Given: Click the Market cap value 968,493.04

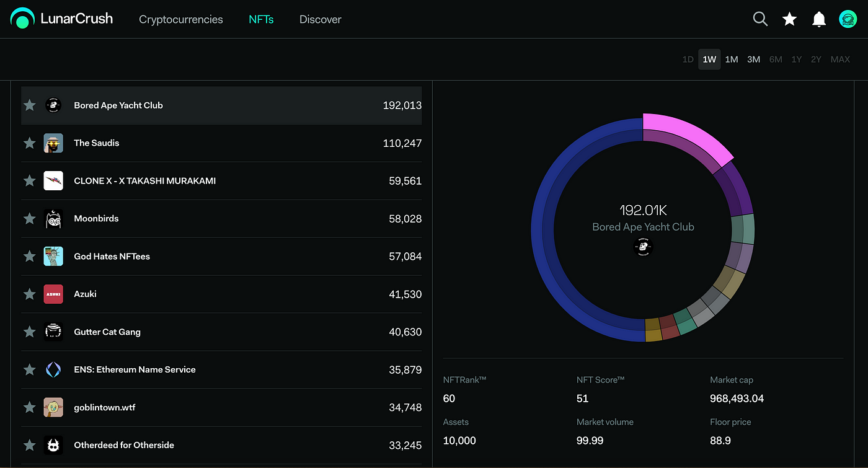Looking at the screenshot, I should coord(737,399).
